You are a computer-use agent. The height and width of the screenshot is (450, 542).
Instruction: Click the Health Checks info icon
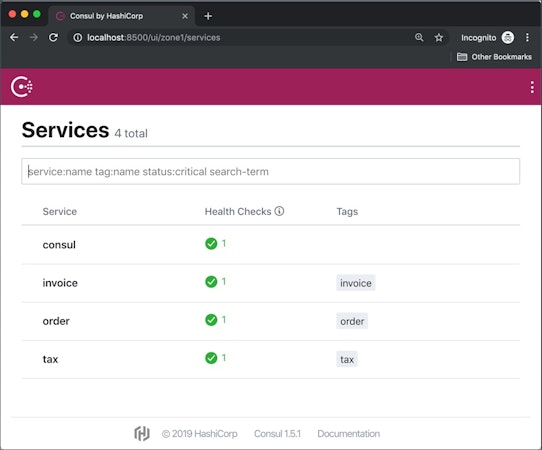pyautogui.click(x=279, y=211)
